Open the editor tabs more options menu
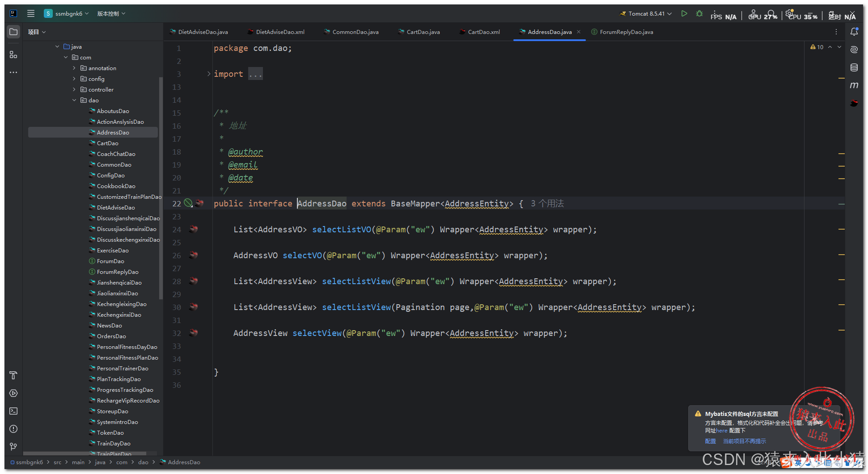The width and height of the screenshot is (868, 474). click(x=836, y=32)
